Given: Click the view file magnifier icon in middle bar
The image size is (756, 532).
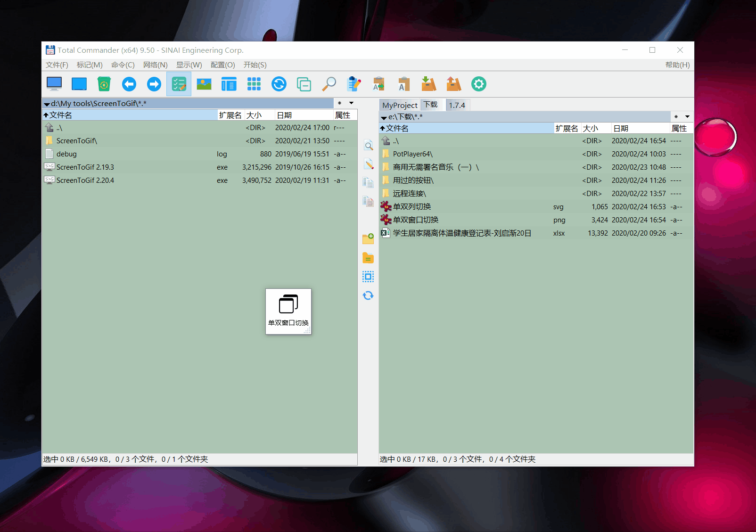Looking at the screenshot, I should (368, 145).
